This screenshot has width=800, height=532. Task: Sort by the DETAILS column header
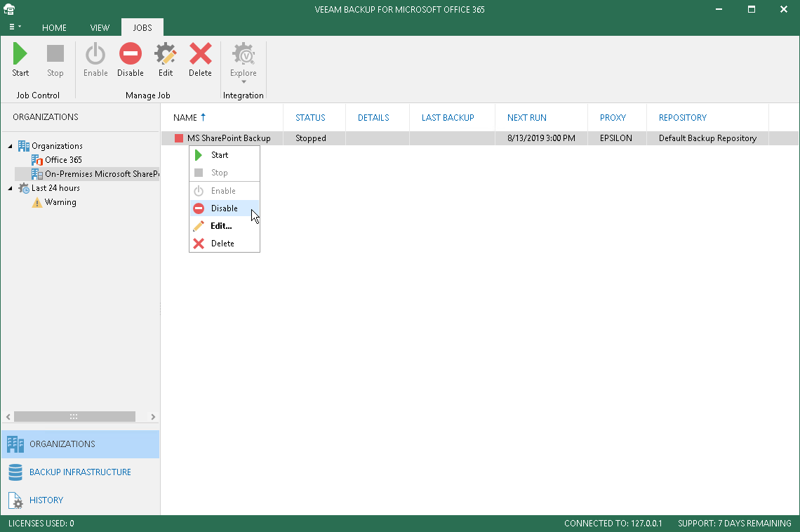[373, 118]
